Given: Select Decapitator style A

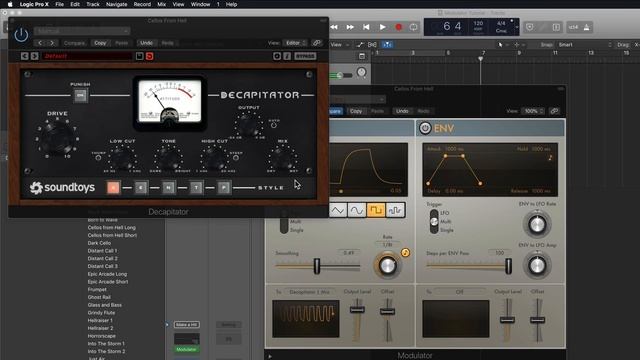Looking at the screenshot, I should point(113,187).
